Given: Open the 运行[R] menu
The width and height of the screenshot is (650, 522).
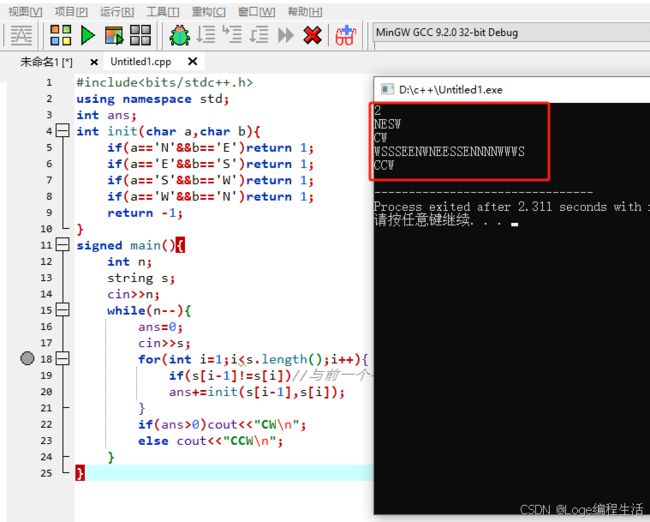Looking at the screenshot, I should tap(117, 12).
